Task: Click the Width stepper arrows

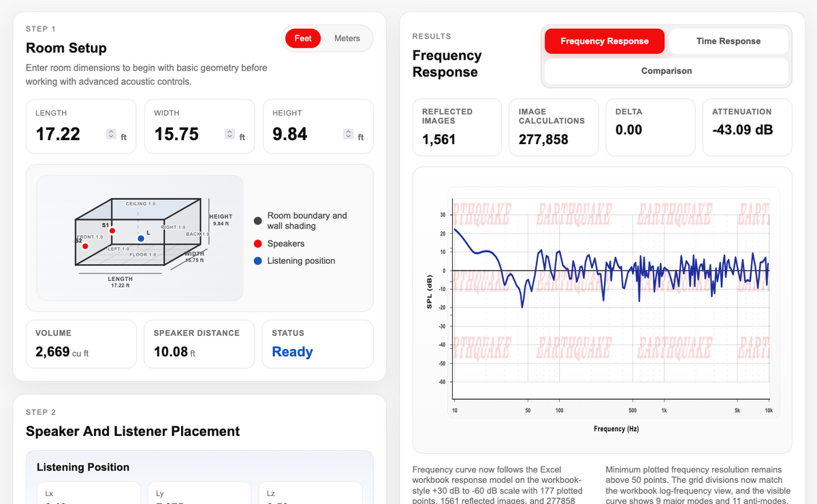Action: coord(230,134)
